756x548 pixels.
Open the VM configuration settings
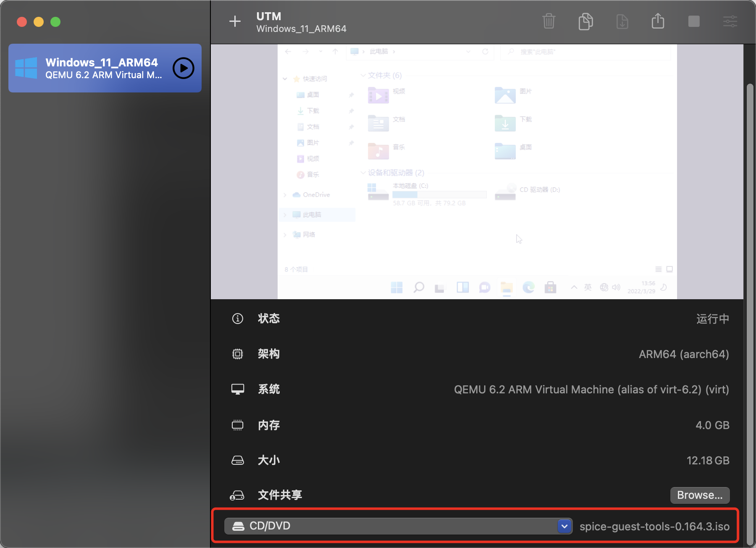coord(730,21)
